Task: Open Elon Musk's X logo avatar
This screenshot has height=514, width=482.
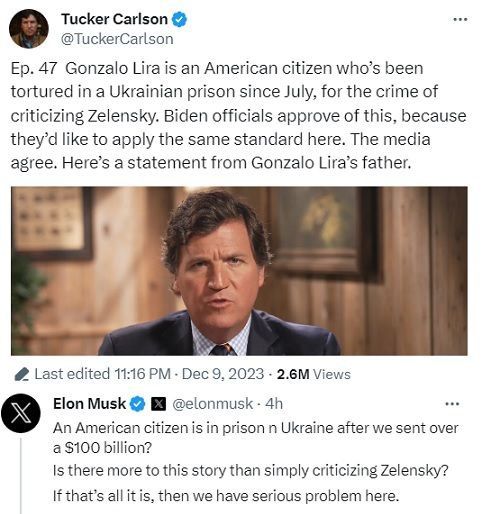Action: click(21, 413)
